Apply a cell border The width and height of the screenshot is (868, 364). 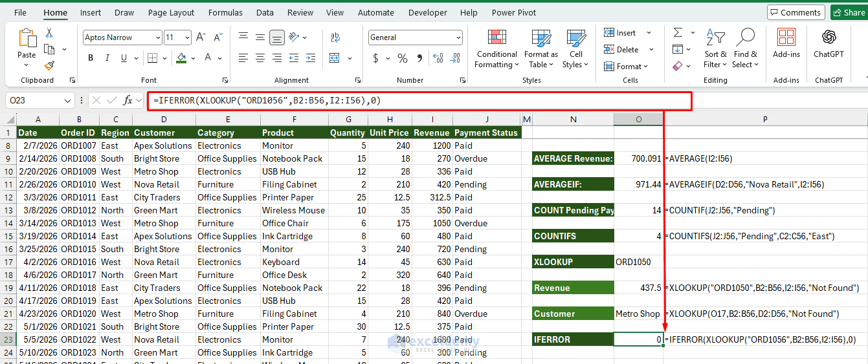152,58
